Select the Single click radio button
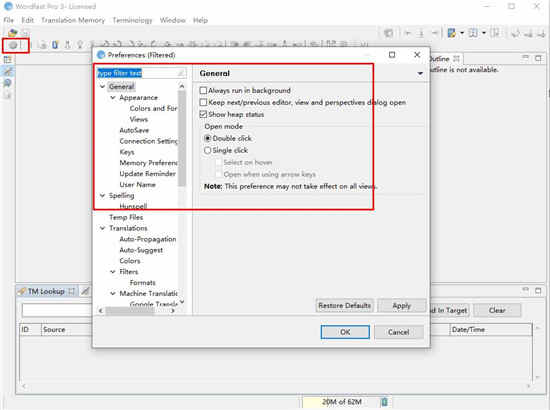The image size is (550, 410). coord(207,150)
